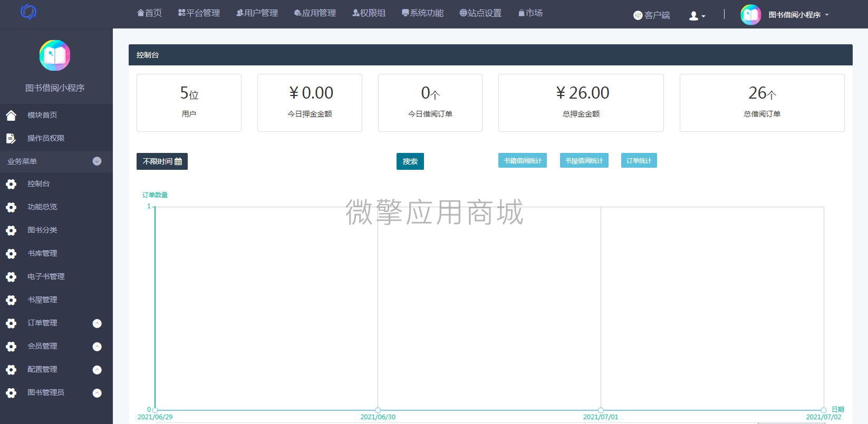Screen dimensions: 868x424
Task: Click the grid icon beside 平台管理
Action: coord(182,13)
